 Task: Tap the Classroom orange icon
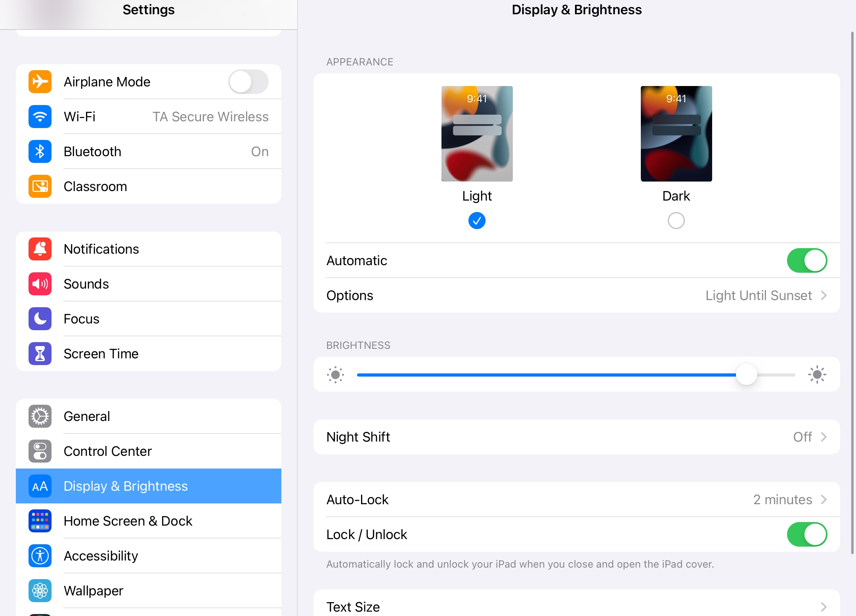tap(40, 186)
